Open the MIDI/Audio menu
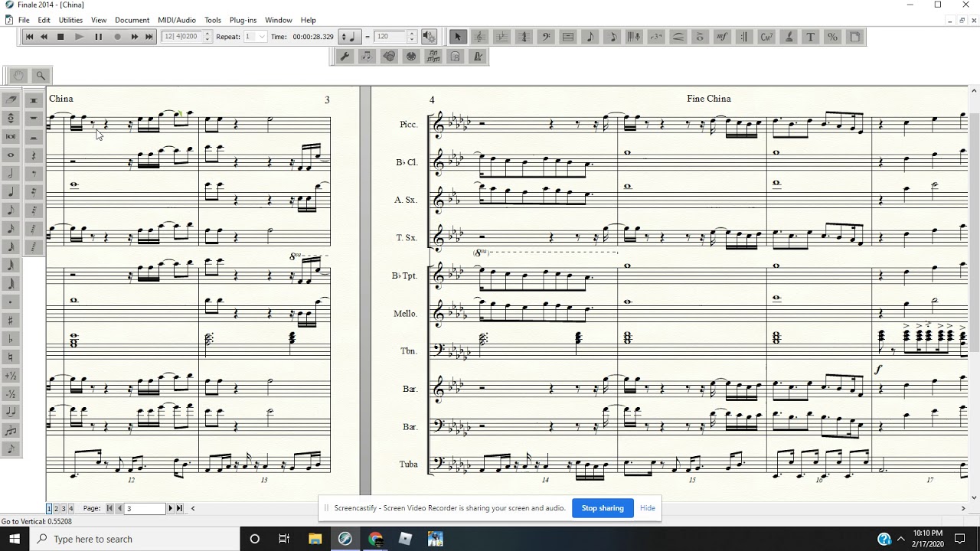980x551 pixels. [x=177, y=20]
